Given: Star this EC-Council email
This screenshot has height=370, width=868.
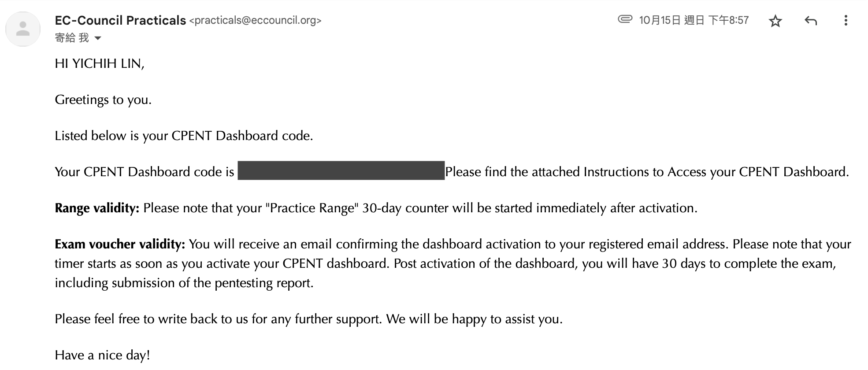Looking at the screenshot, I should (775, 21).
